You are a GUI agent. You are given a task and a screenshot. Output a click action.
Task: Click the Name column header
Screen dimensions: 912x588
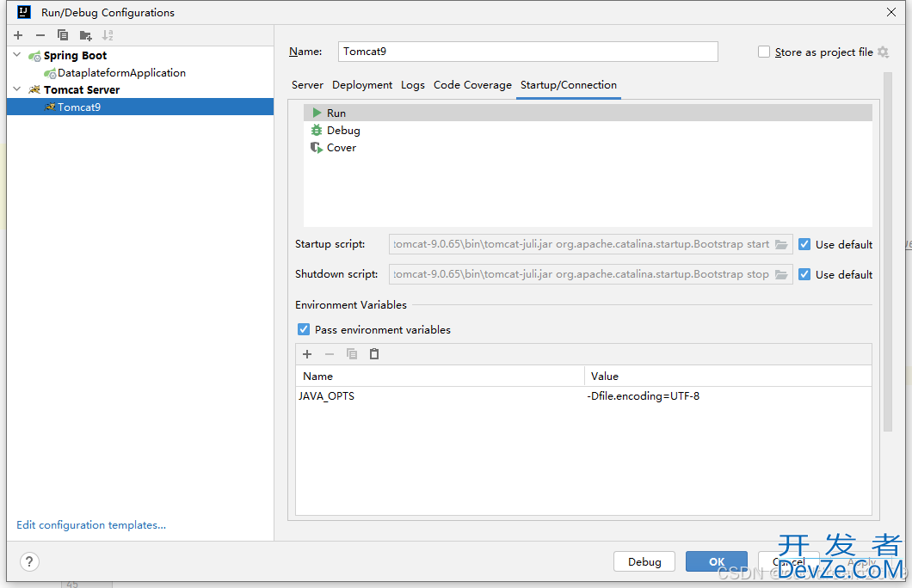click(440, 377)
